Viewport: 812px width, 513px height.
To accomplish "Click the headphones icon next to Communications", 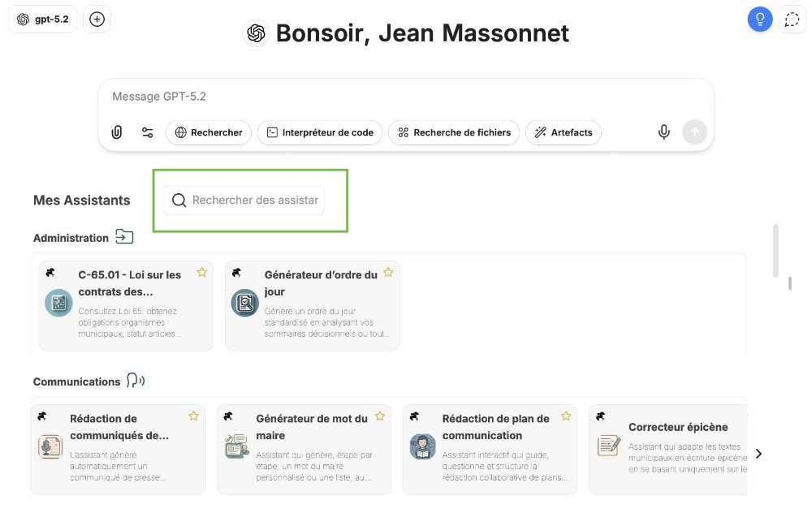I will [x=136, y=380].
